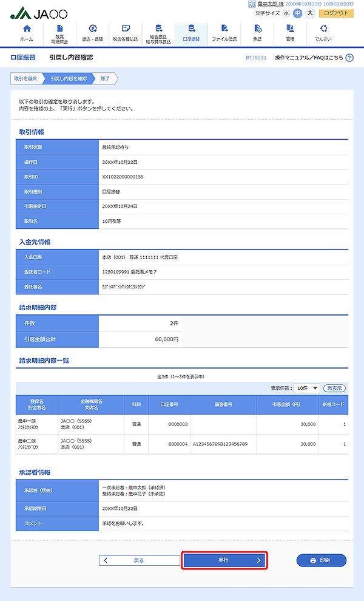This screenshot has width=364, height=601.
Task: Open the 表示件数 display count dropdown
Action: click(x=306, y=388)
